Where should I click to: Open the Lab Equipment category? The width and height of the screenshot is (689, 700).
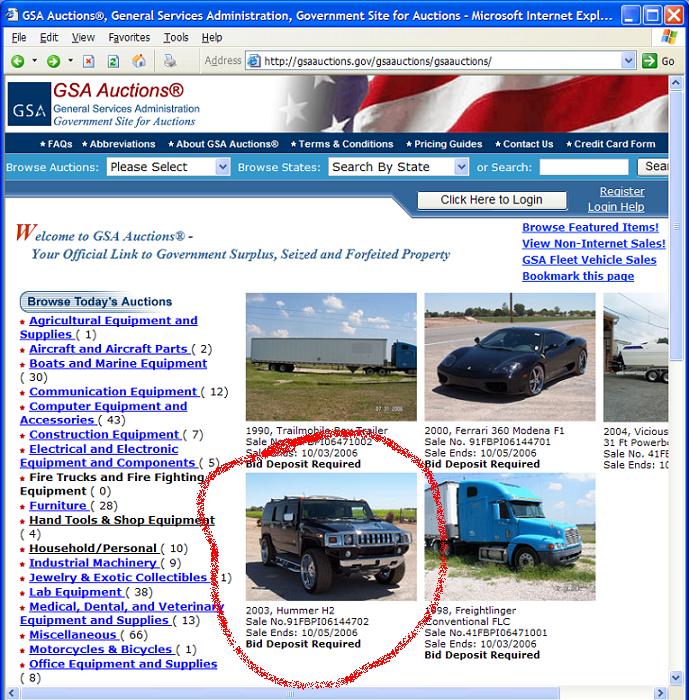76,592
